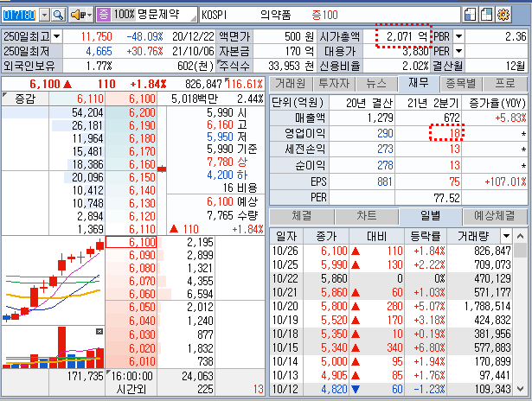Click the lower limit price 4,200 하
Viewport: 532px width, 401px height.
(228, 175)
